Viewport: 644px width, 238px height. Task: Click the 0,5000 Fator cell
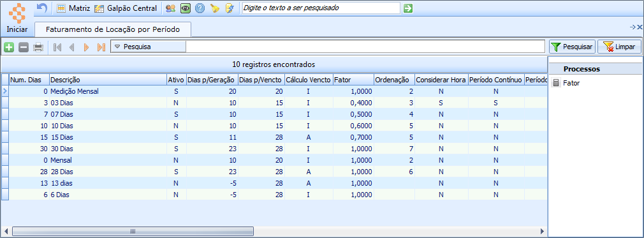(x=353, y=114)
